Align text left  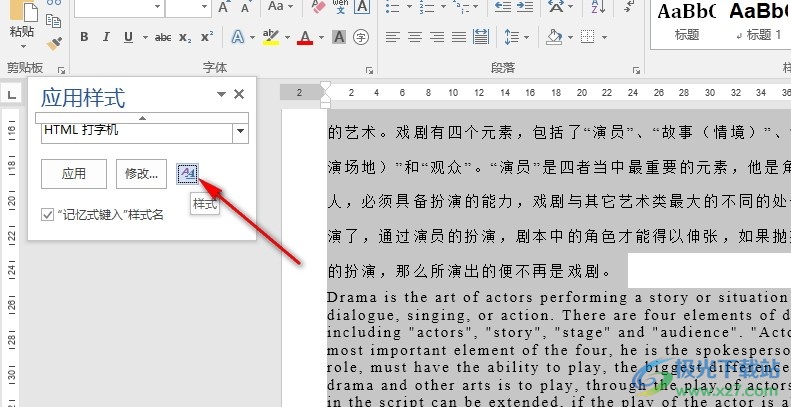point(392,37)
